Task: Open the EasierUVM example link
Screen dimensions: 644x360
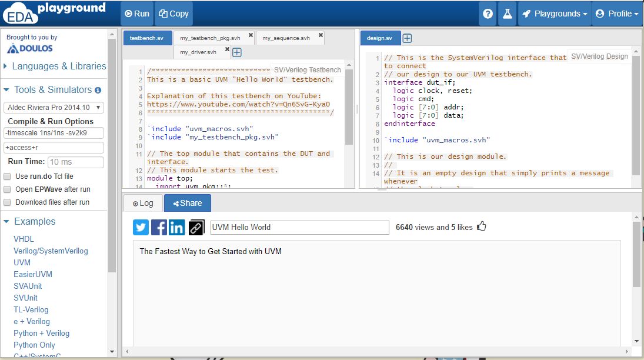Action: (32, 274)
